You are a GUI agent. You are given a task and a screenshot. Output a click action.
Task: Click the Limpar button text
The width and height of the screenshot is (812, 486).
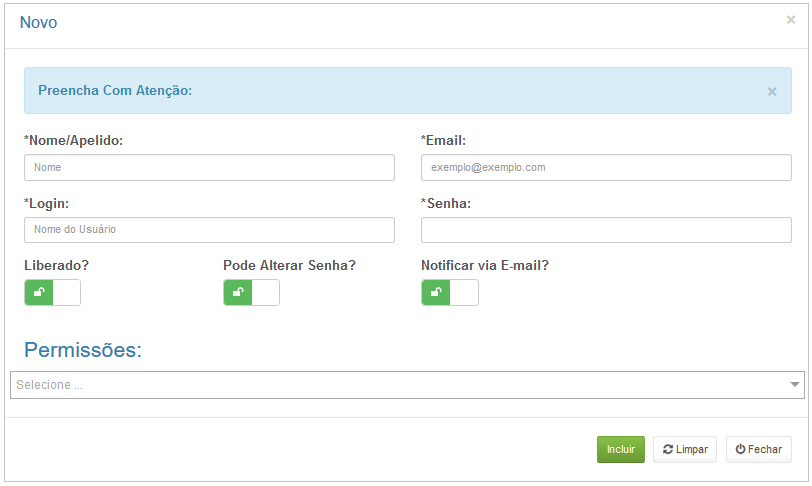691,449
